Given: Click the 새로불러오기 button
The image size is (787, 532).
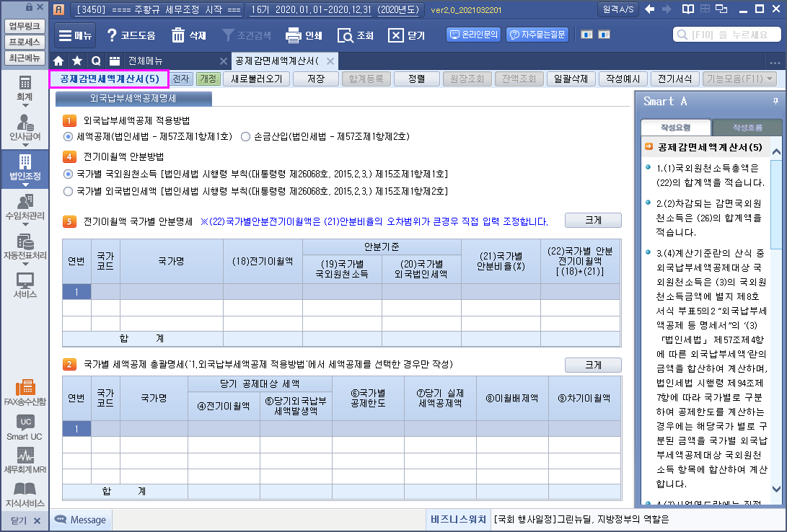Looking at the screenshot, I should (x=256, y=79).
